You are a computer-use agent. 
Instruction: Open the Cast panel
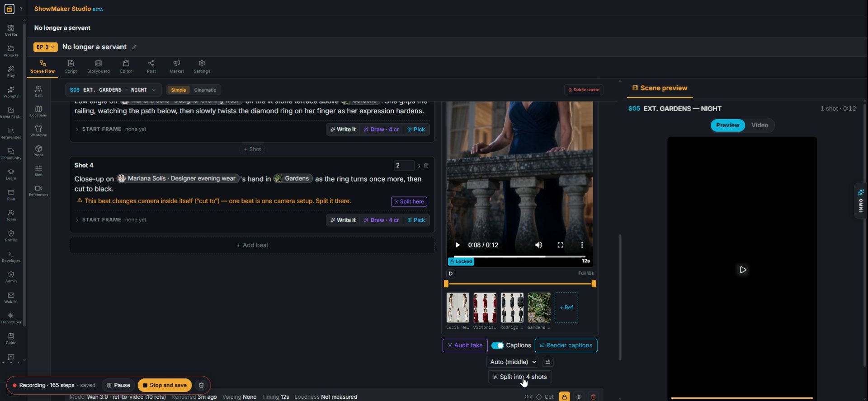pyautogui.click(x=38, y=91)
